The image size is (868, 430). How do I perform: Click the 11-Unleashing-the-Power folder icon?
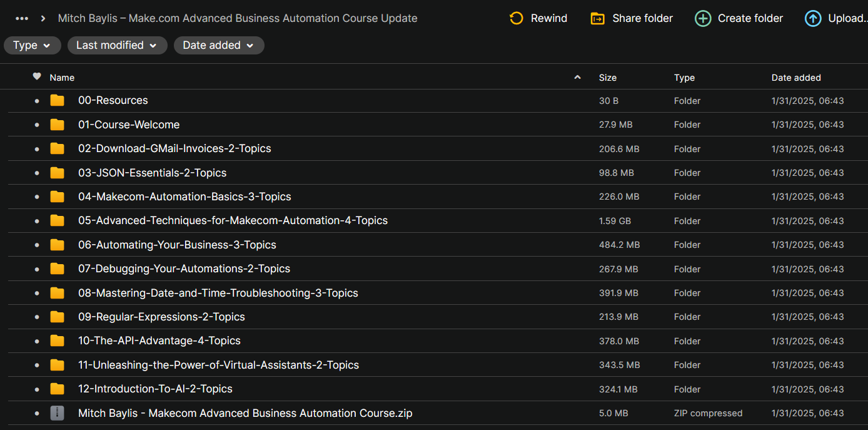tap(58, 365)
